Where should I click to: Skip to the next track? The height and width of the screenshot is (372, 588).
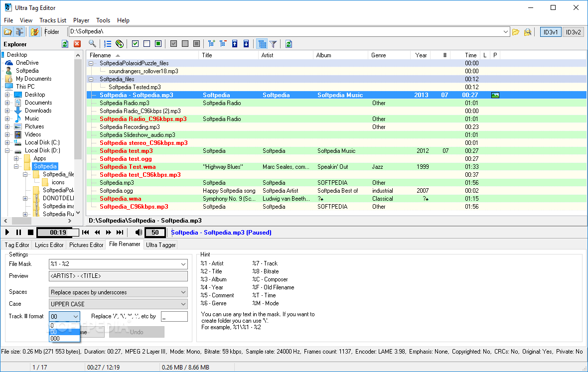[120, 232]
